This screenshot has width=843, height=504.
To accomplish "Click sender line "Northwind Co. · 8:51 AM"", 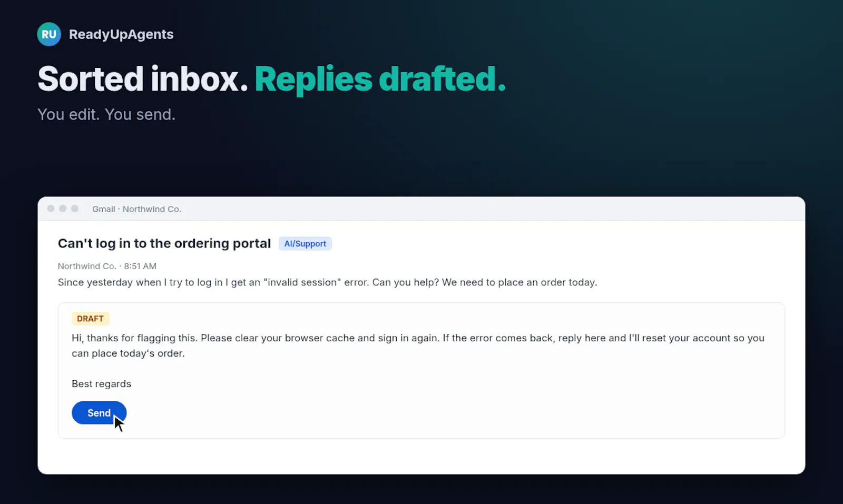I will pyautogui.click(x=107, y=266).
